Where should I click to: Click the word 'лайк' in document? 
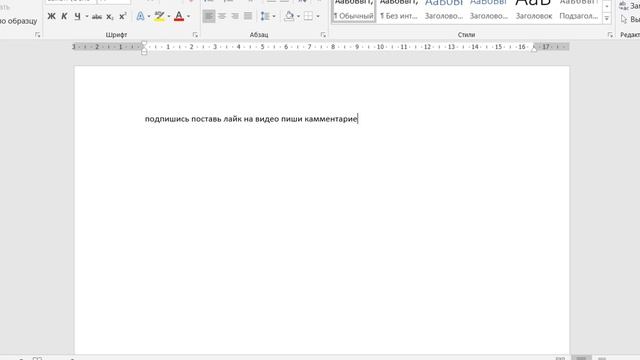(232, 119)
